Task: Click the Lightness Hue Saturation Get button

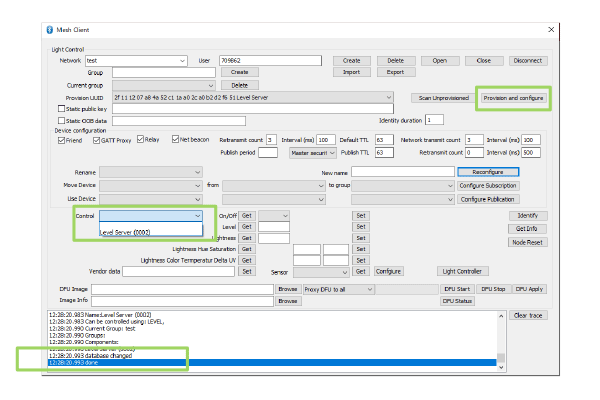Action: [x=247, y=249]
